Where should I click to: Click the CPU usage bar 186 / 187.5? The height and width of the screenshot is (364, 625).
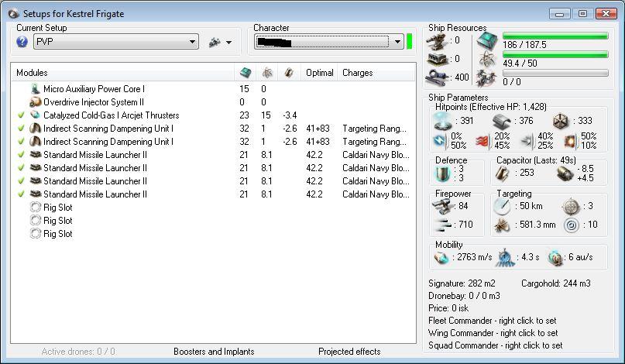[x=555, y=36]
